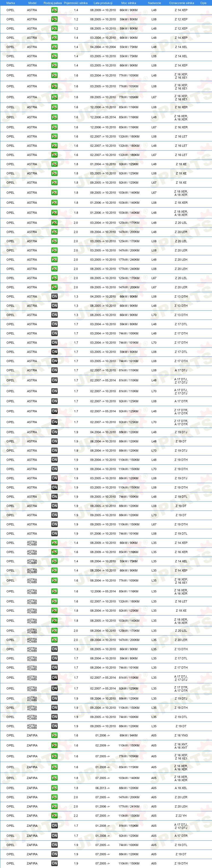The width and height of the screenshot is (212, 868).
Task: Click petrol icon in Astra Z 20 LER L67 row
Action: pyautogui.click(x=54, y=287)
